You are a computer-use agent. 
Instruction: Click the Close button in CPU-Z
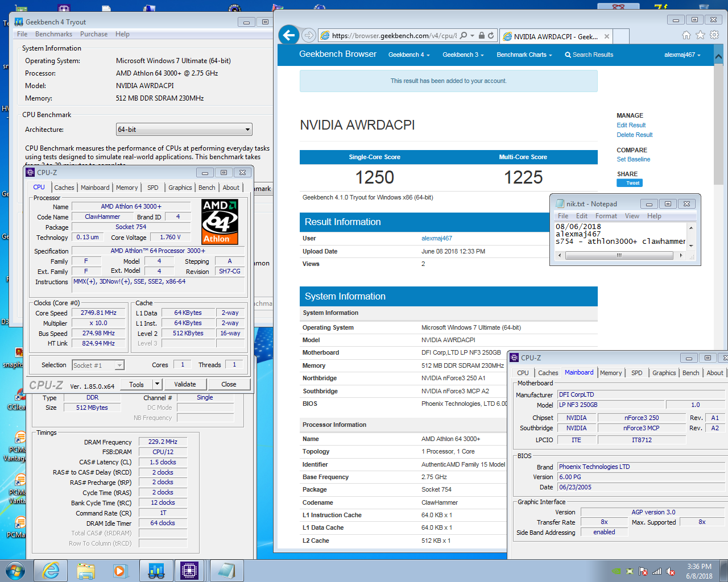[x=229, y=384]
